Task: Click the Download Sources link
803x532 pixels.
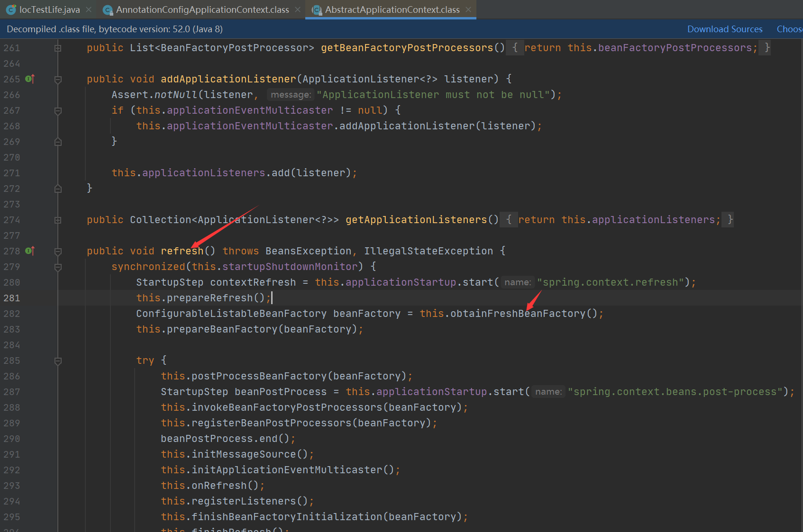Action: point(725,29)
